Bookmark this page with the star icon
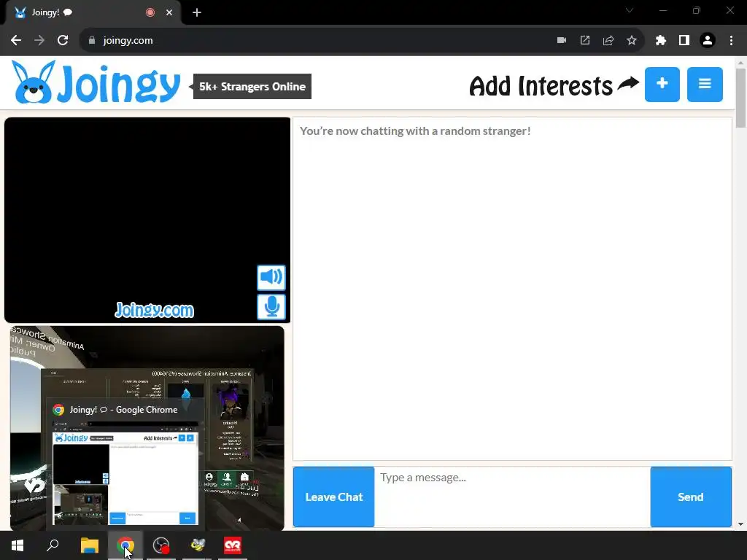The width and height of the screenshot is (747, 560). click(632, 41)
